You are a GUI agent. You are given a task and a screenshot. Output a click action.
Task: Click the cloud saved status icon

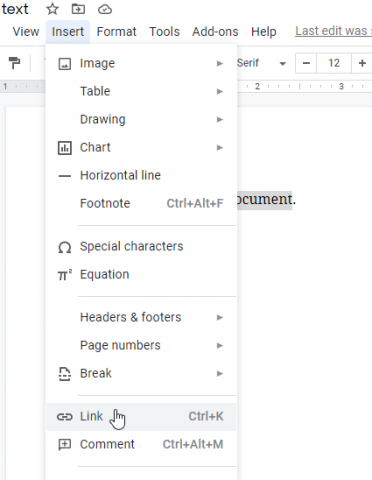click(x=105, y=9)
